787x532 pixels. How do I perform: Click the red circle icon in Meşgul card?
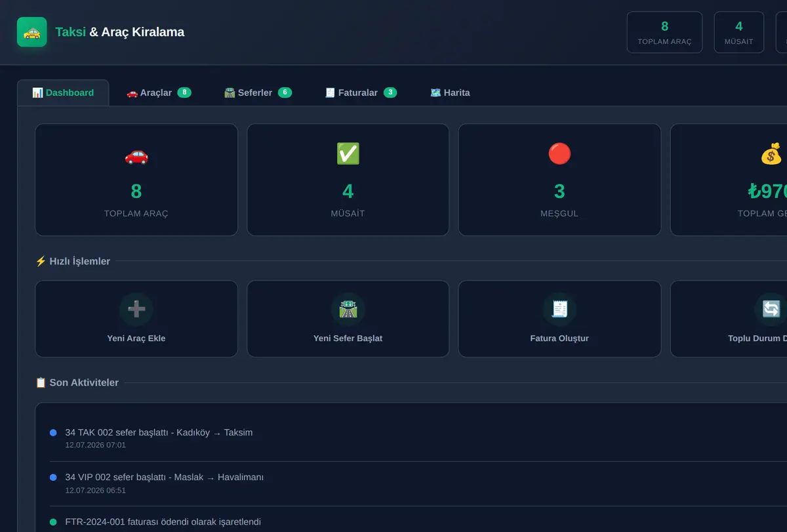(559, 154)
